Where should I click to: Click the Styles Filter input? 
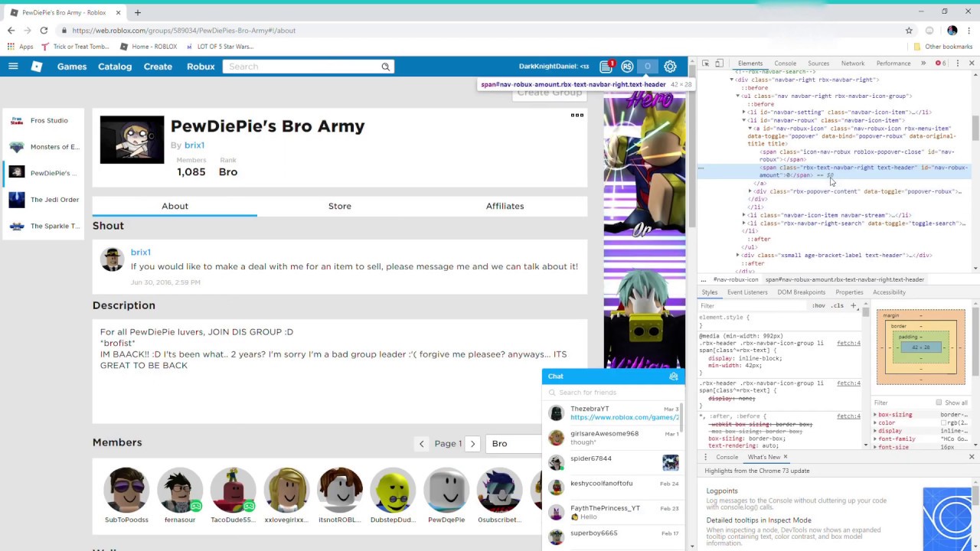point(754,305)
